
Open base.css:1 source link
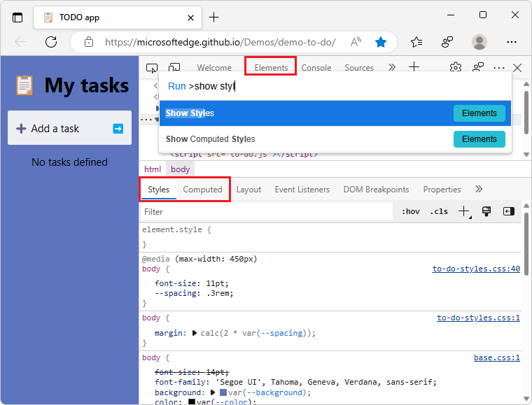pos(497,357)
